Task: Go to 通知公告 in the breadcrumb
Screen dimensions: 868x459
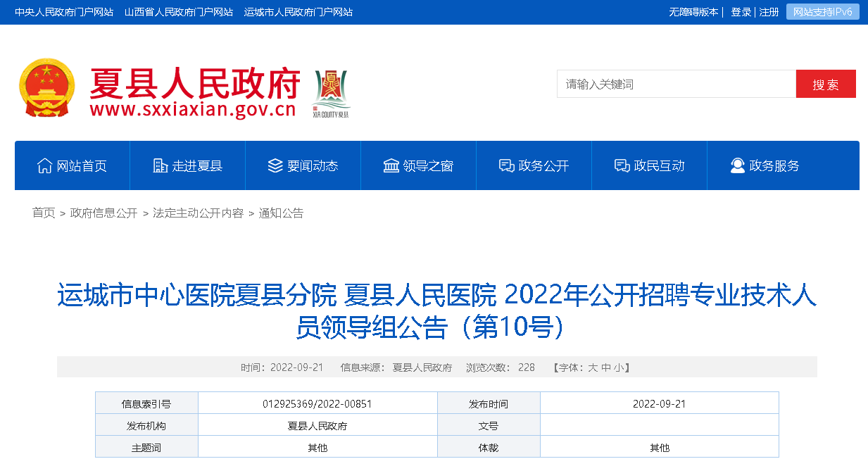Action: (x=281, y=213)
